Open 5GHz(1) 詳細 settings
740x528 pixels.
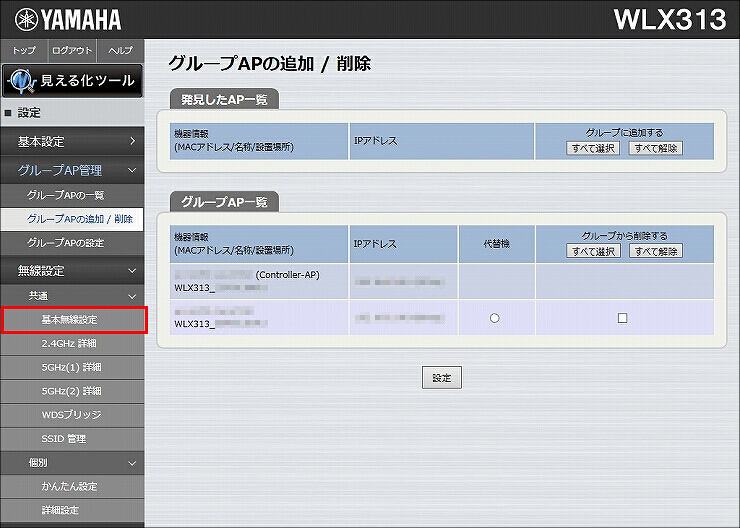click(x=72, y=367)
